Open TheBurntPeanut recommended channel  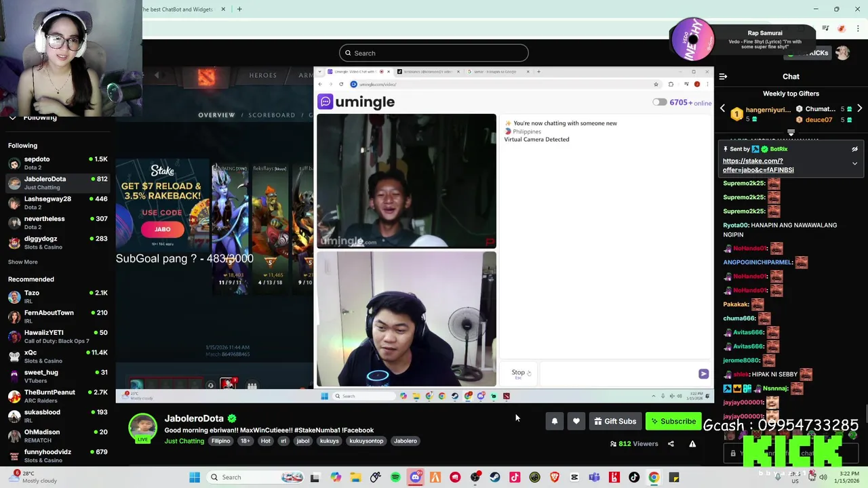tap(58, 396)
